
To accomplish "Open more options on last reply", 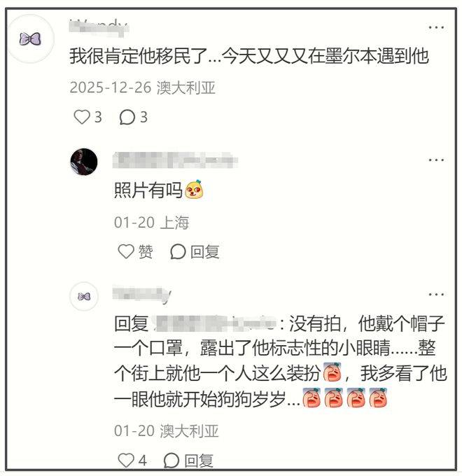I will [x=436, y=294].
